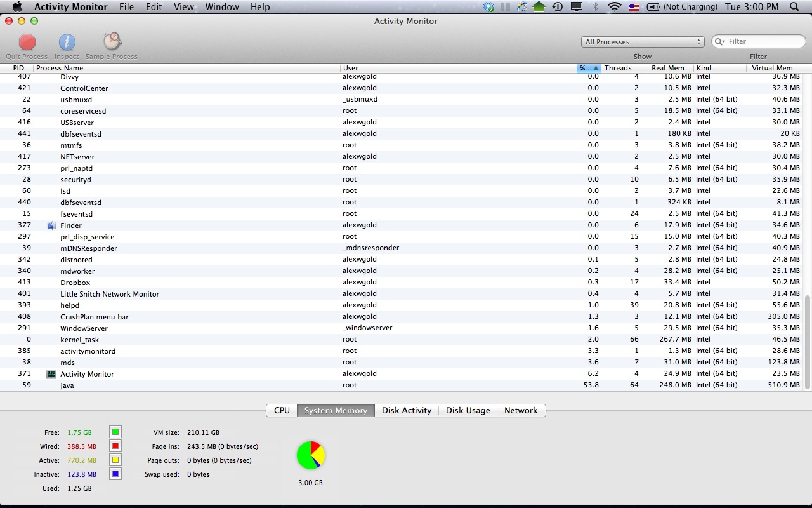This screenshot has height=508, width=812.
Task: Open the Window menu
Action: (222, 7)
